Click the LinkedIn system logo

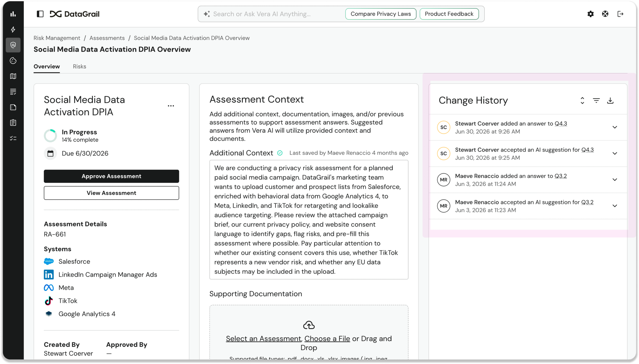coord(49,274)
